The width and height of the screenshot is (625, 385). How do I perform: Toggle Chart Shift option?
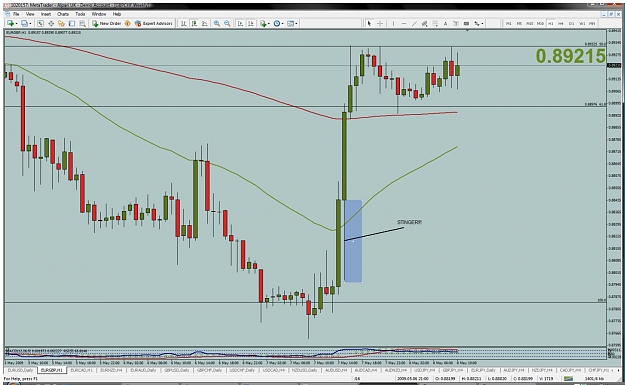pos(251,24)
